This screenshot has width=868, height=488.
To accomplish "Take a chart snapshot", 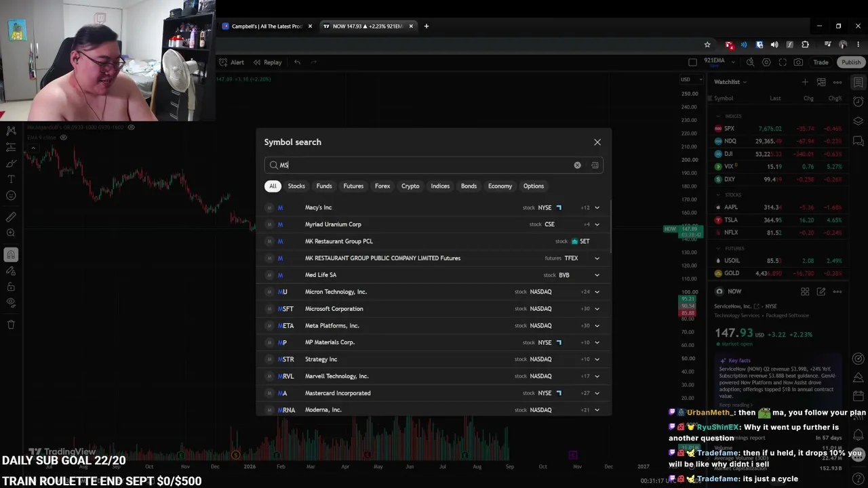I will click(798, 62).
